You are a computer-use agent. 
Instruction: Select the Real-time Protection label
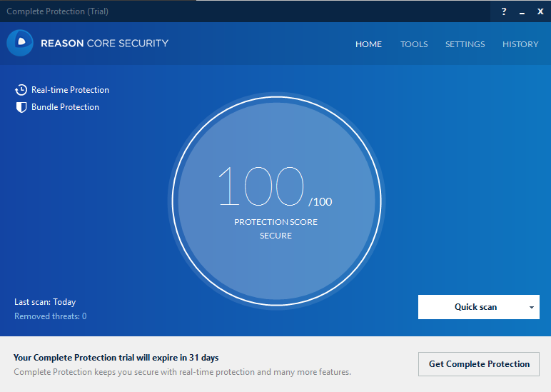[x=70, y=90]
